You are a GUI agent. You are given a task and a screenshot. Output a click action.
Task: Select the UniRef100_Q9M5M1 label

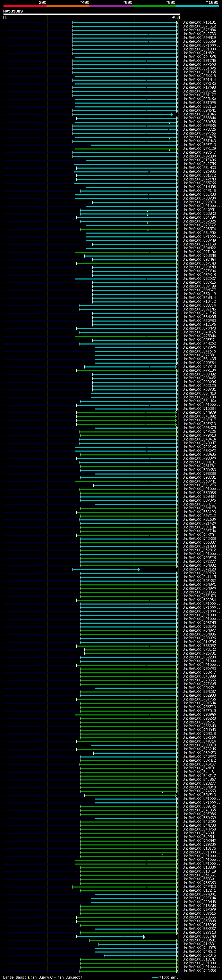click(x=199, y=110)
